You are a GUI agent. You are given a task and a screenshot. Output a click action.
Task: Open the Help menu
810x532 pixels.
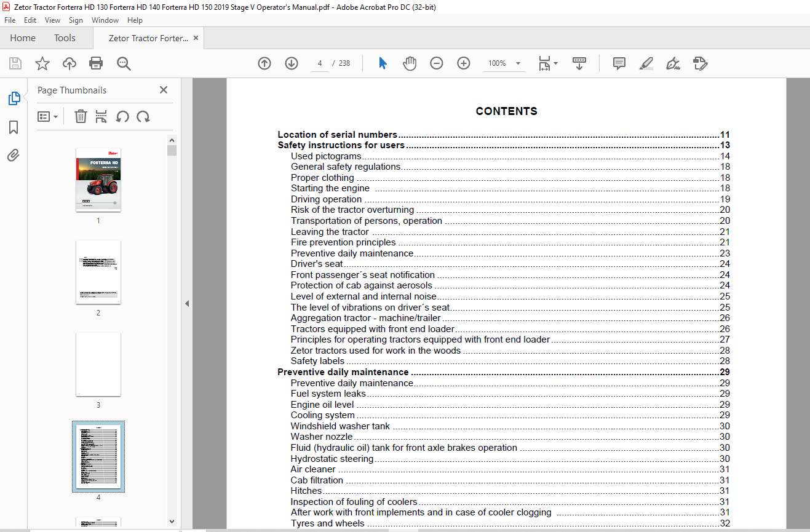[x=135, y=20]
